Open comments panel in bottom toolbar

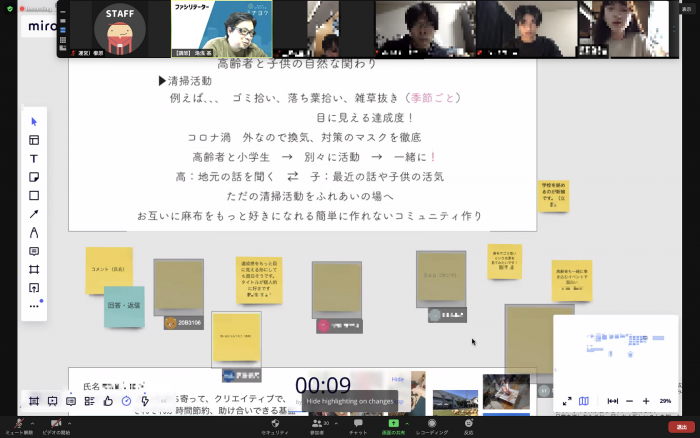tap(71, 401)
